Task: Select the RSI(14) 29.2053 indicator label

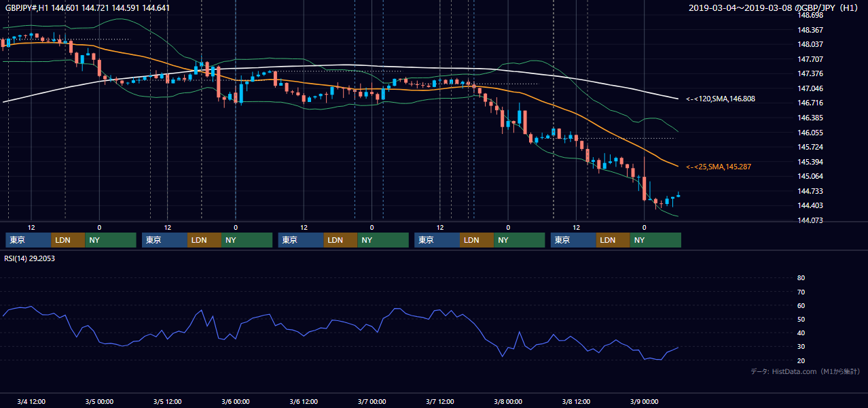Action: pos(29,258)
